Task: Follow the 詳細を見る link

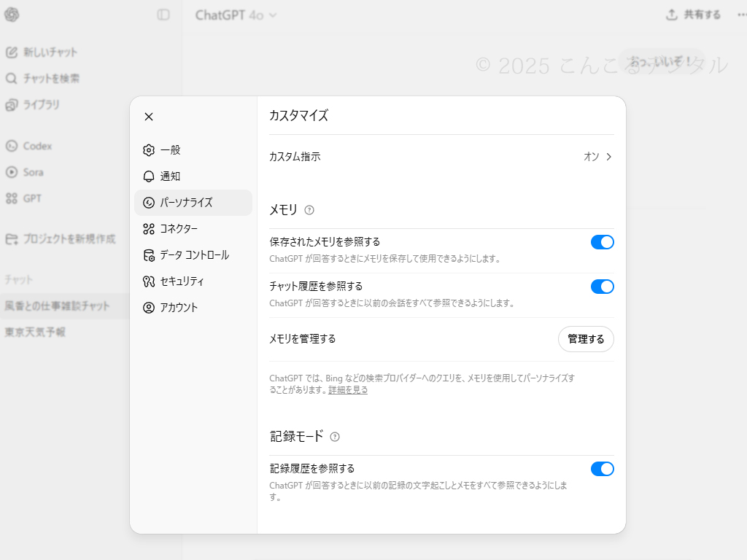Action: (348, 390)
